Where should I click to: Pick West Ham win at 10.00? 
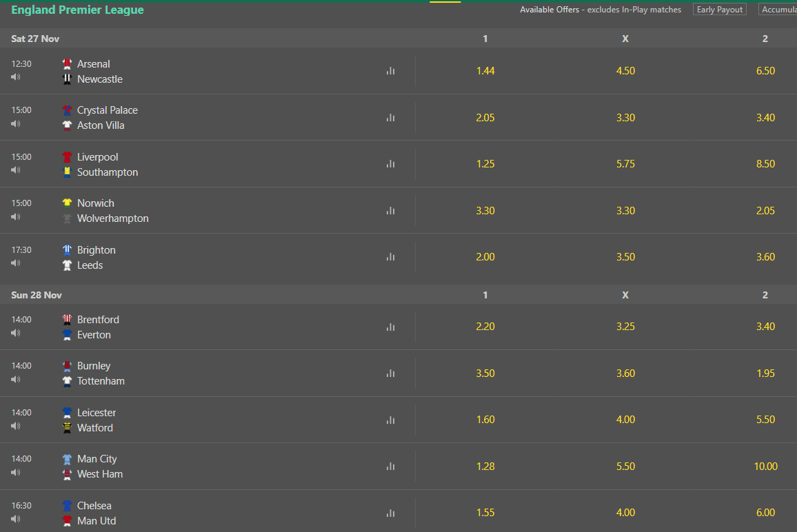[765, 466]
